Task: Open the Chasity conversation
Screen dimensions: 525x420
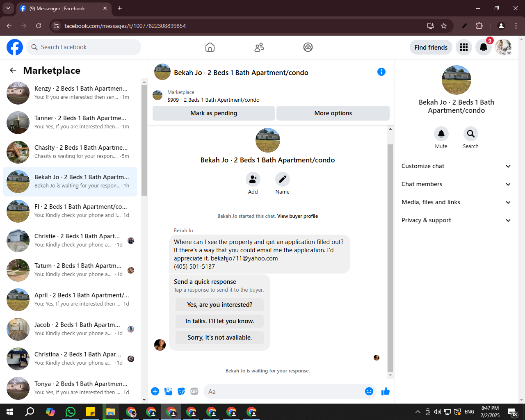Action: click(x=70, y=152)
